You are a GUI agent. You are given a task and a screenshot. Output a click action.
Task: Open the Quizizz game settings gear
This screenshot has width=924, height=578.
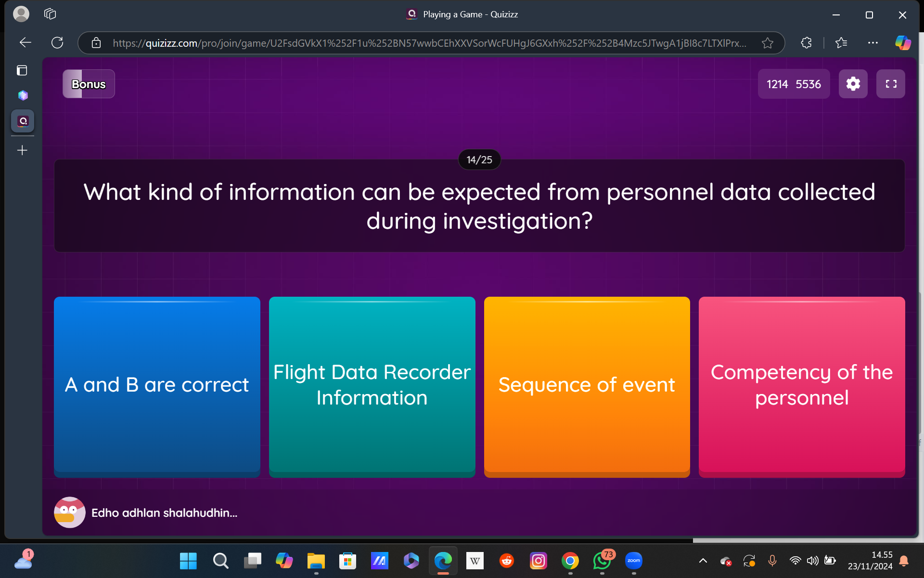(853, 84)
